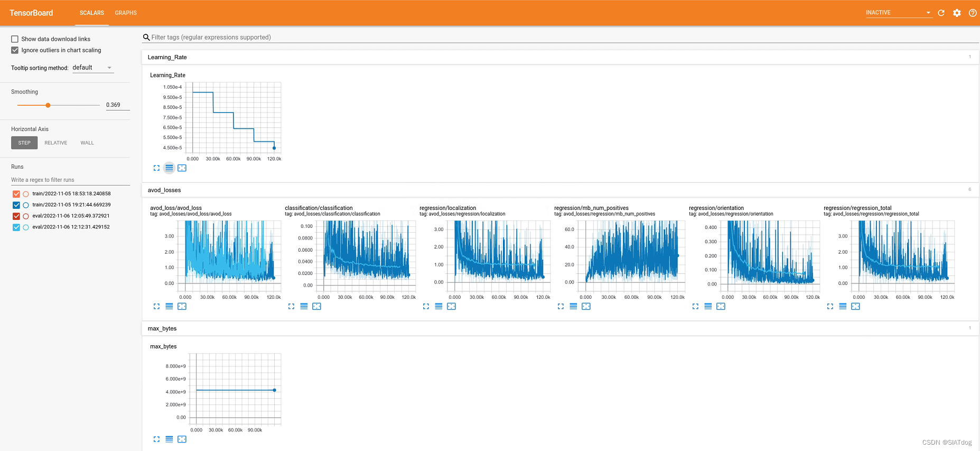Toggle log scale on regression/localization chart

(x=438, y=307)
